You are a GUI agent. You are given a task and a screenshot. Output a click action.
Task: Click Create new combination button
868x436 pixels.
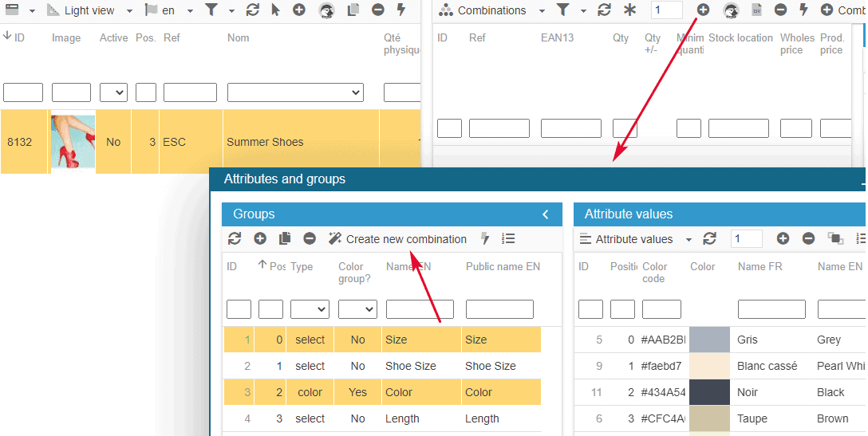(397, 239)
